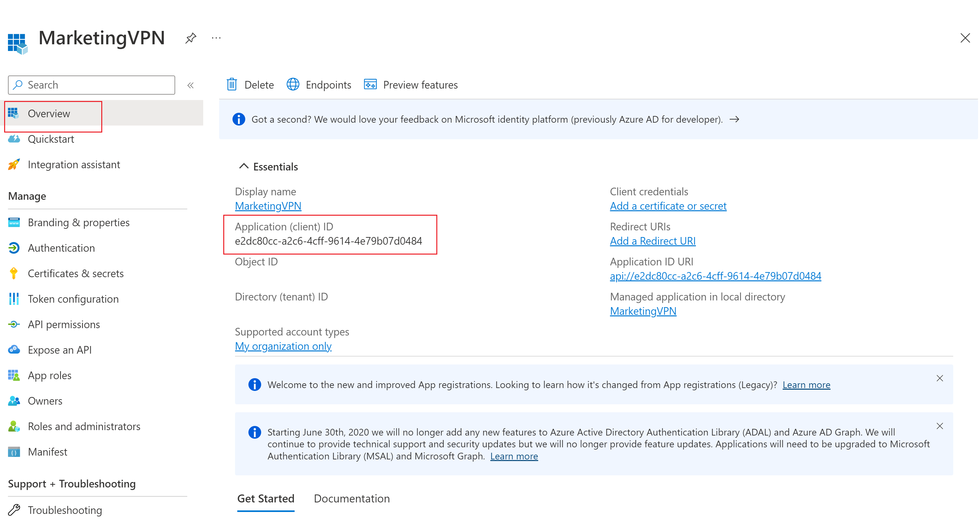Screen dimensions: 980x526
Task: Open Learn more about App registrations
Action: click(x=806, y=385)
